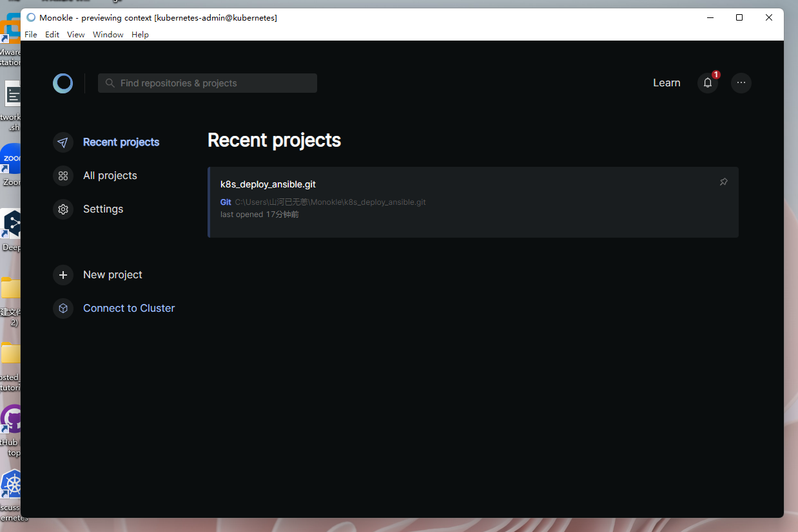Click the Monokle title bar app icon
Viewport: 798px width, 532px height.
click(31, 17)
